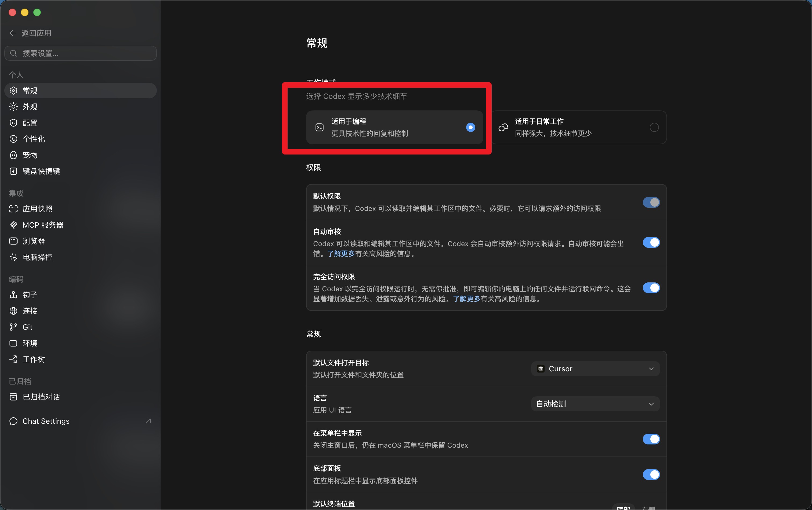Disable the 完全访问权限 switch
The image size is (812, 510).
point(651,288)
